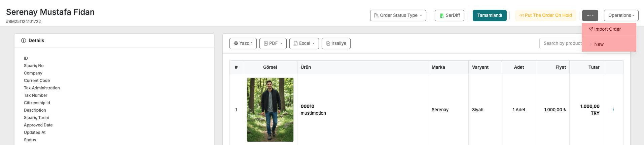The height and width of the screenshot is (145, 644).
Task: Click the Yazdır printer button
Action: click(x=243, y=43)
